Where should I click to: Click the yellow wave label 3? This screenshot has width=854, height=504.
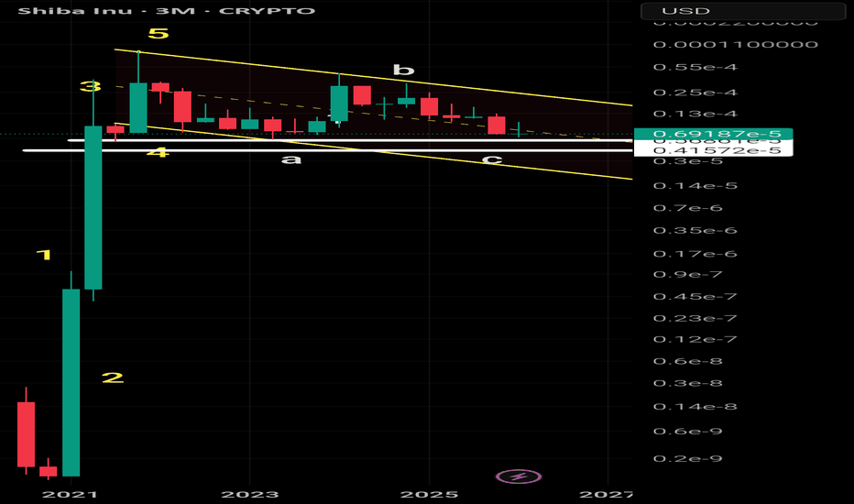point(89,86)
